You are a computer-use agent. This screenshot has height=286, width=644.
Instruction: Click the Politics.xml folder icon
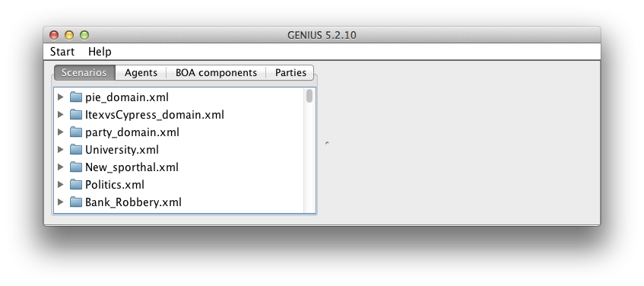point(76,185)
